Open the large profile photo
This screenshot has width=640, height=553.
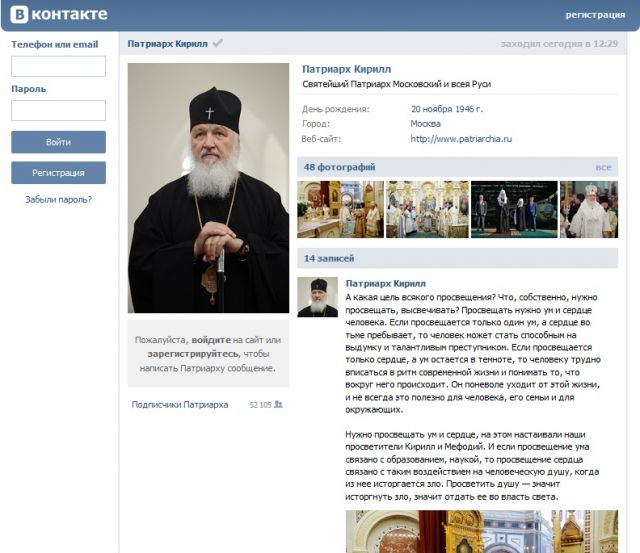click(x=208, y=188)
